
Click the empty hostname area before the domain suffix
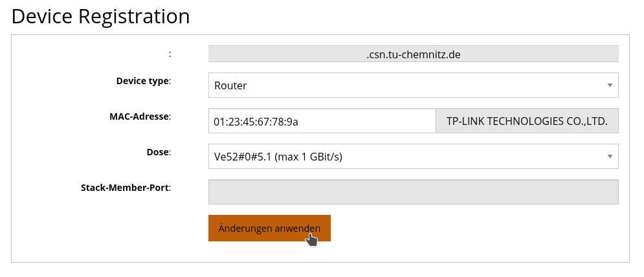tap(285, 54)
